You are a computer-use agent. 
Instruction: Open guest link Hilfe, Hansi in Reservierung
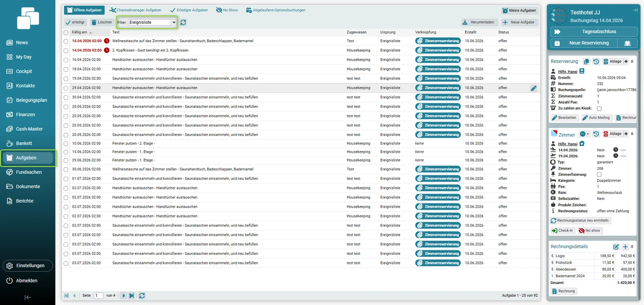tap(568, 72)
